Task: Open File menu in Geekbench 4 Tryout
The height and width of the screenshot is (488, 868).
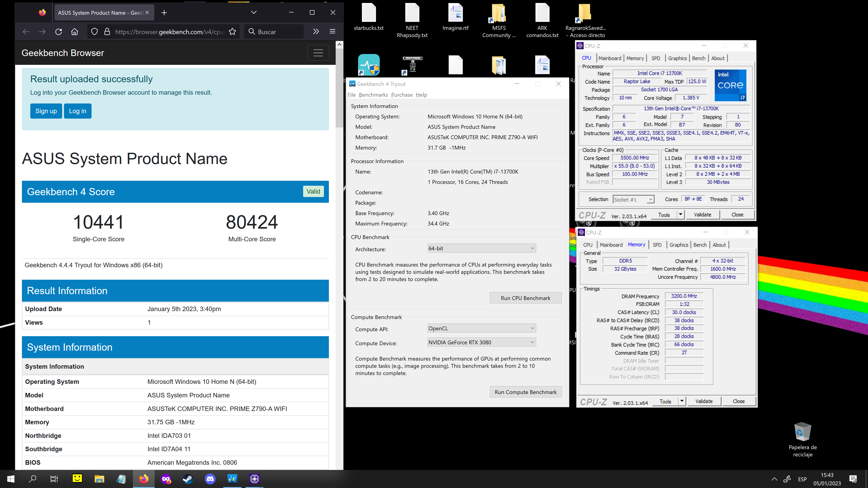Action: pos(351,95)
